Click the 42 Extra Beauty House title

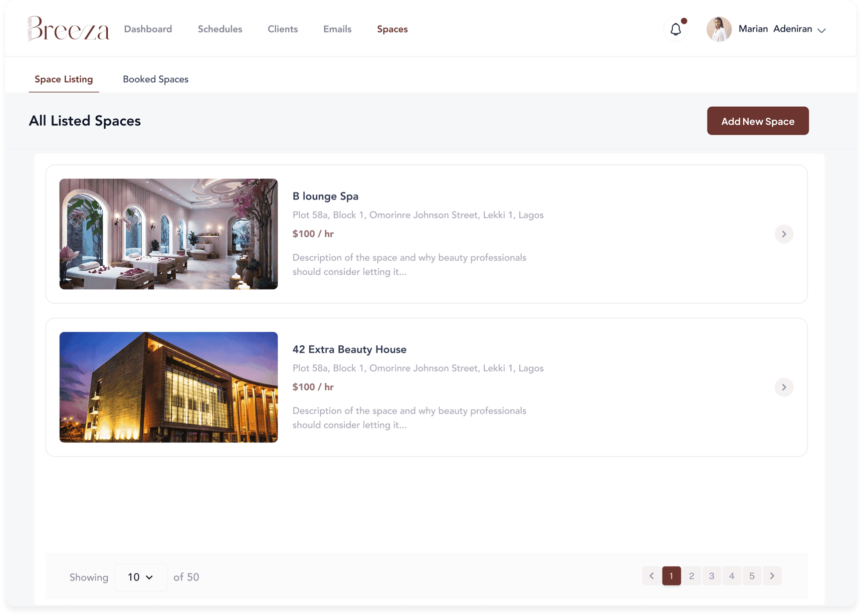pyautogui.click(x=349, y=349)
